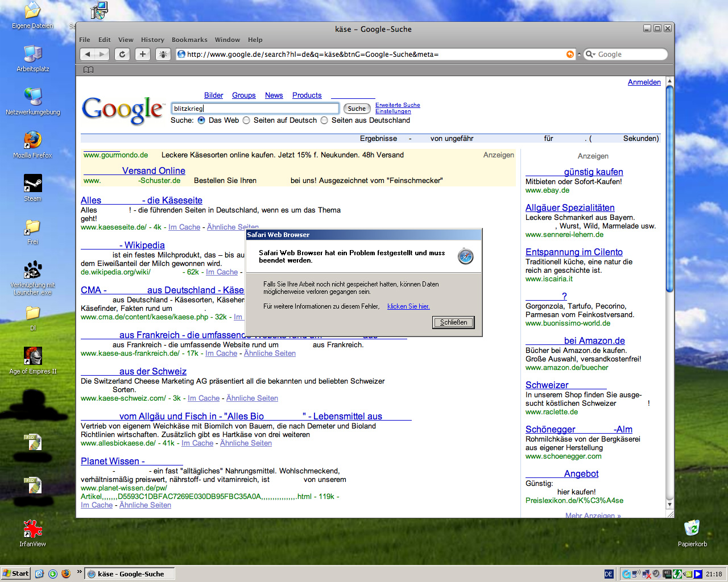
Task: Open the aus der Schweiz result link
Action: tap(134, 371)
